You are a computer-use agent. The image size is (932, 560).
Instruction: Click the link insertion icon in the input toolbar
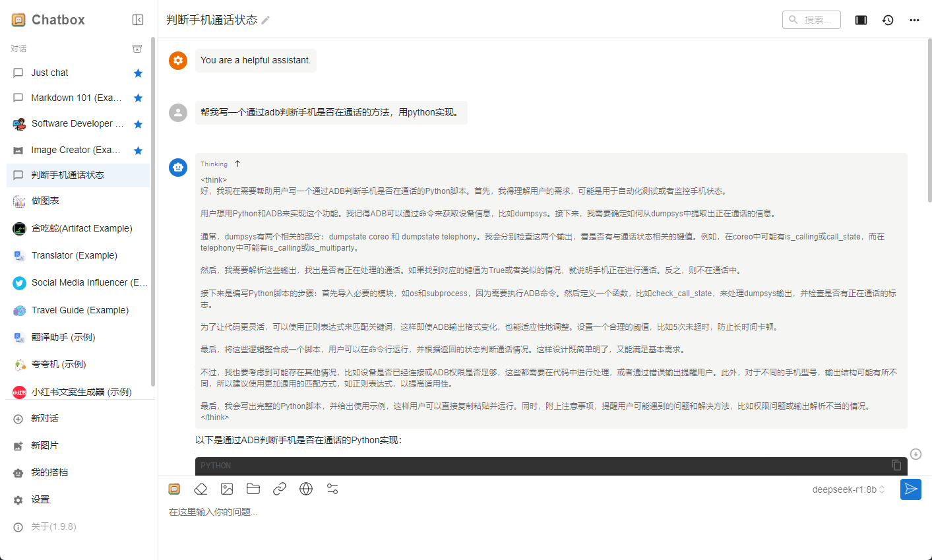click(x=280, y=488)
